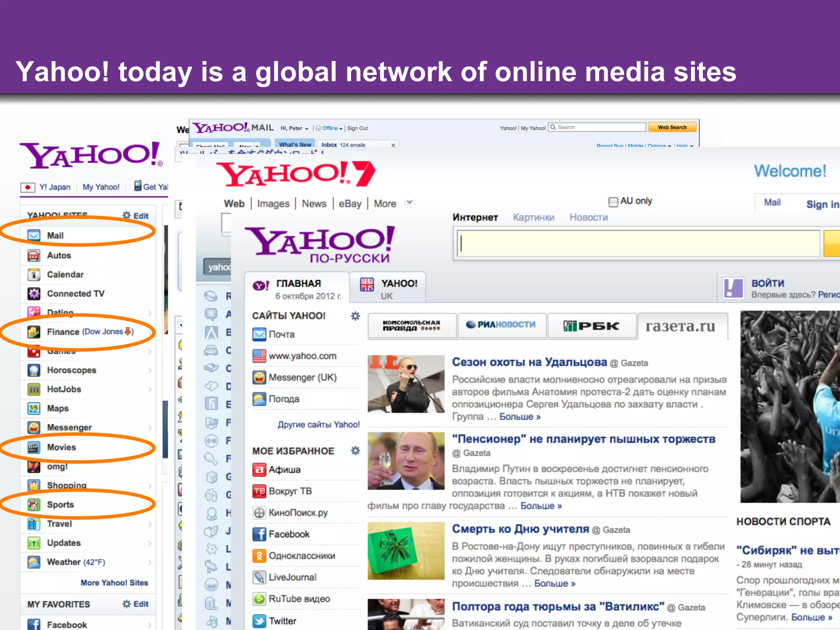The height and width of the screenshot is (630, 840).
Task: Click the МОЕ ИЗБРАННОЕ gear icon
Action: [356, 451]
